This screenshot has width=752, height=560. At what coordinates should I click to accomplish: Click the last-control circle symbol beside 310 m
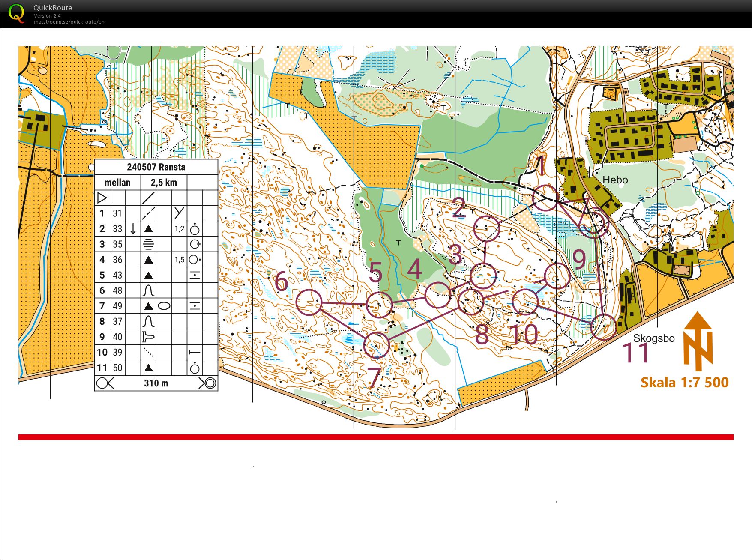(102, 383)
